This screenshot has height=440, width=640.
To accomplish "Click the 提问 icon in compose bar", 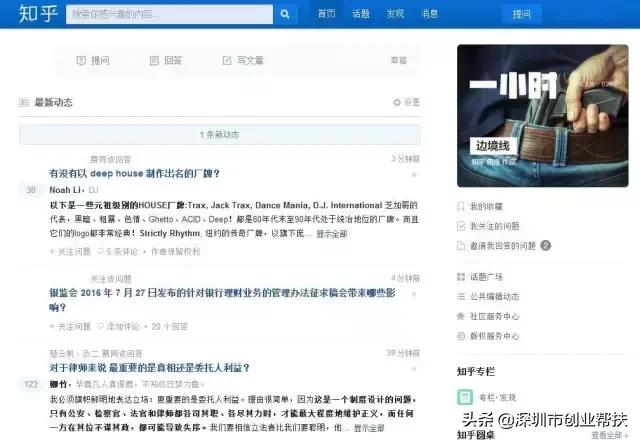I will point(82,61).
